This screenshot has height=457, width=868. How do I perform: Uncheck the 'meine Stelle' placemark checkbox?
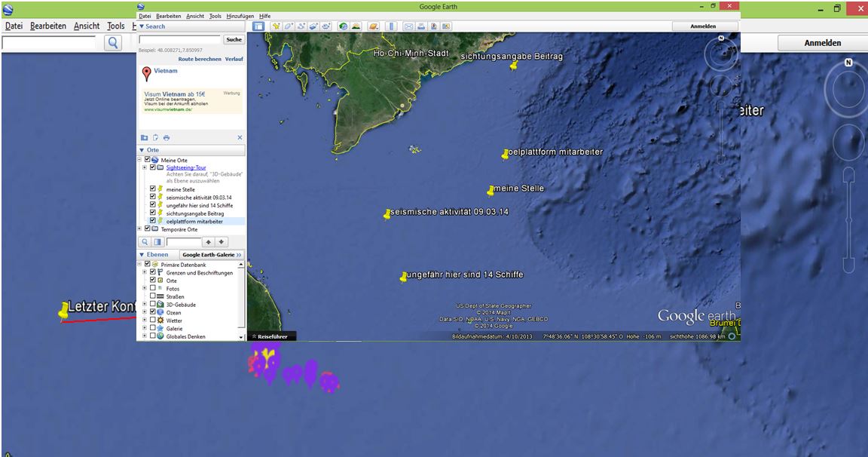tap(153, 189)
